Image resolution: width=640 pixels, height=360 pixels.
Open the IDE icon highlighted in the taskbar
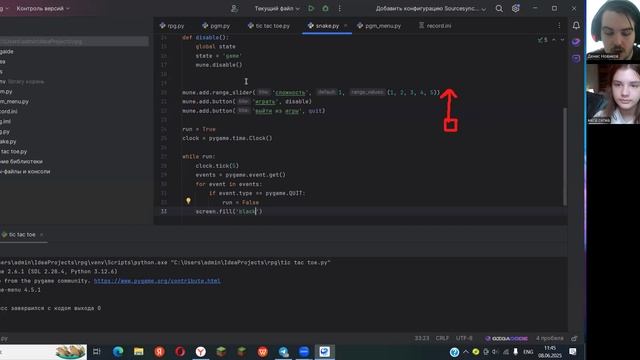tap(324, 351)
